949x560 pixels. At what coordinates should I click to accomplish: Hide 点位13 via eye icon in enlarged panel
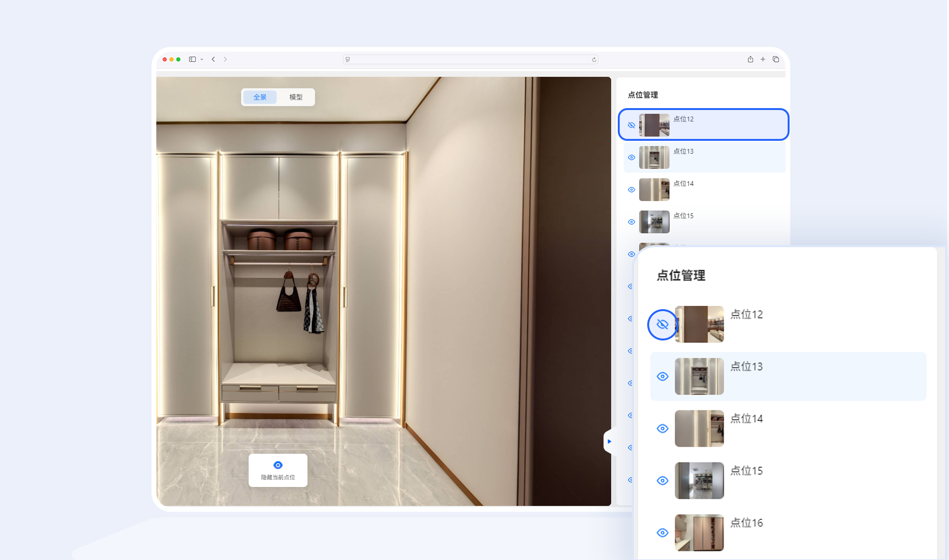coord(662,376)
